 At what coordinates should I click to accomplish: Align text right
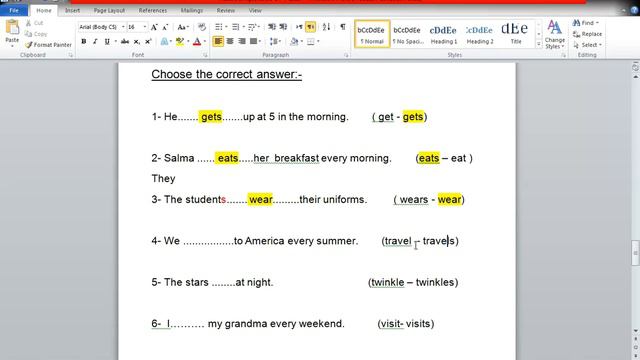242,41
